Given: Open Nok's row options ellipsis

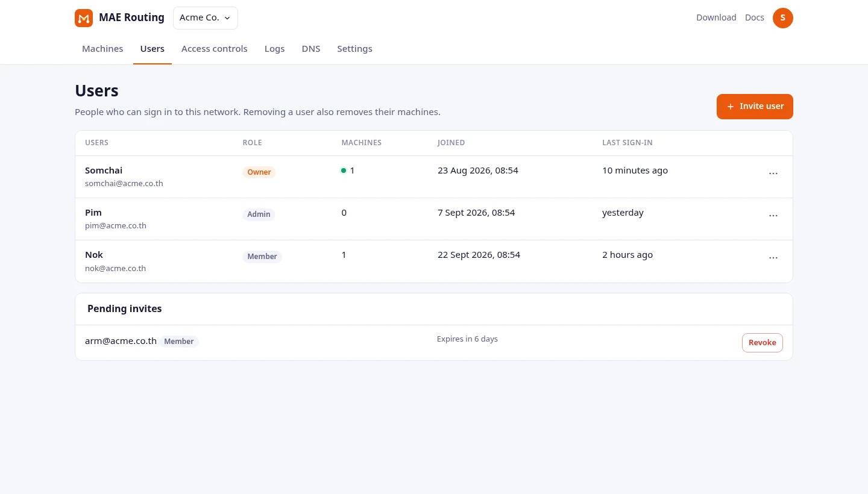Looking at the screenshot, I should tap(773, 258).
